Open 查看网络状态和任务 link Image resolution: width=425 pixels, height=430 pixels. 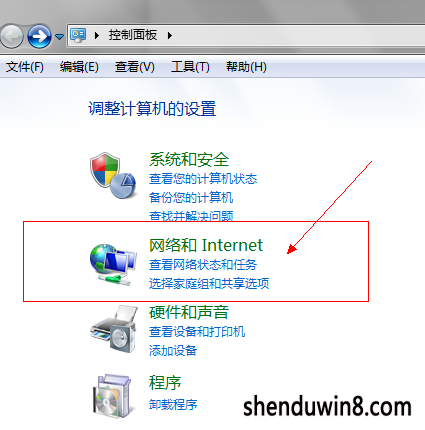pos(203,265)
